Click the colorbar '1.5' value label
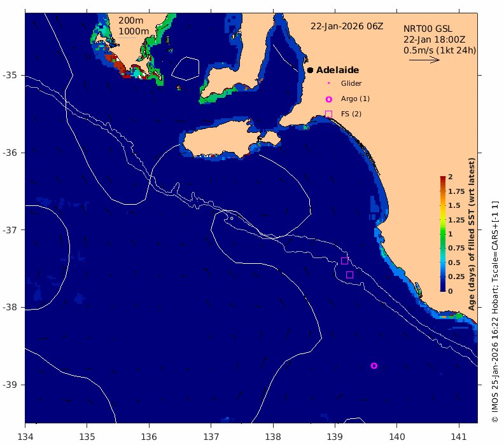 [454, 205]
